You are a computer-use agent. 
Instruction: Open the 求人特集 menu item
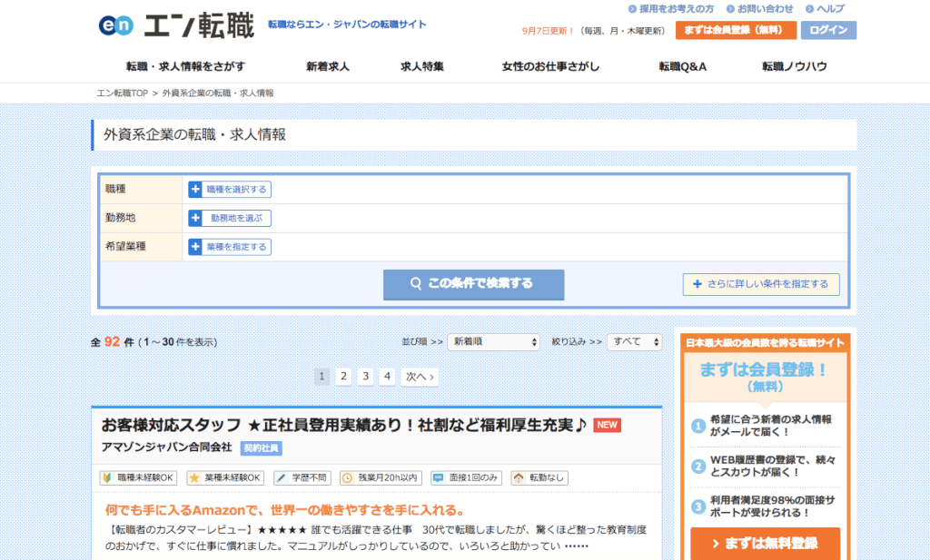pyautogui.click(x=421, y=66)
